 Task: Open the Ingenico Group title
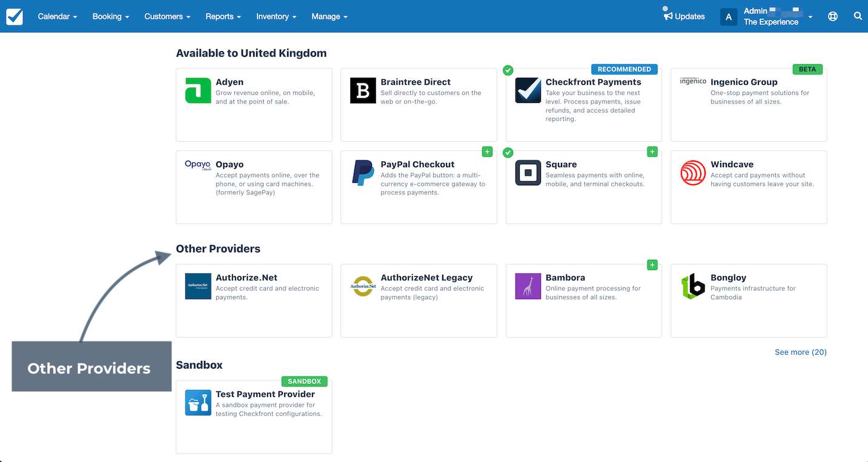[744, 82]
